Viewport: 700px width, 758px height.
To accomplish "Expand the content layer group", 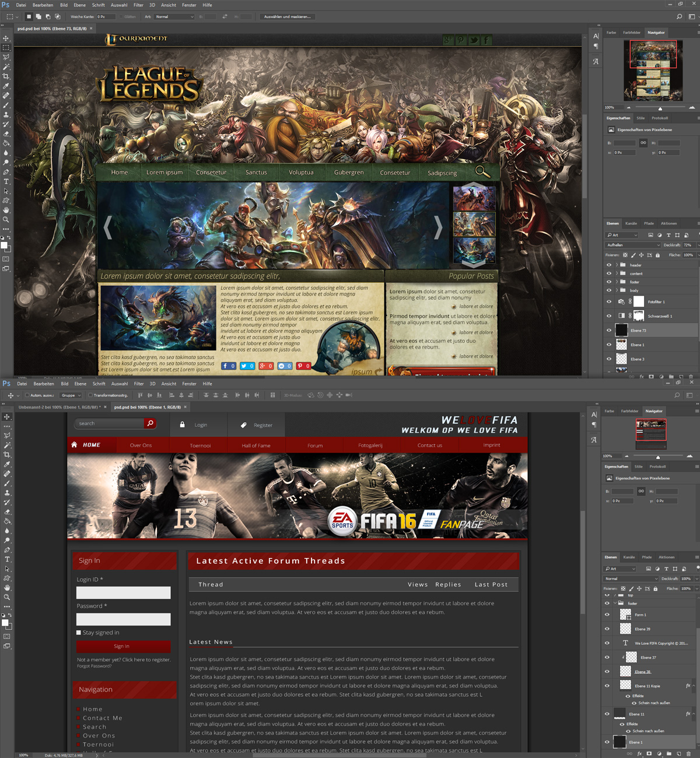I will pos(617,273).
